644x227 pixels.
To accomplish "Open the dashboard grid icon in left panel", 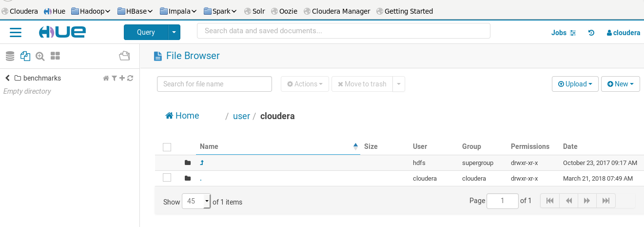I will pos(55,56).
